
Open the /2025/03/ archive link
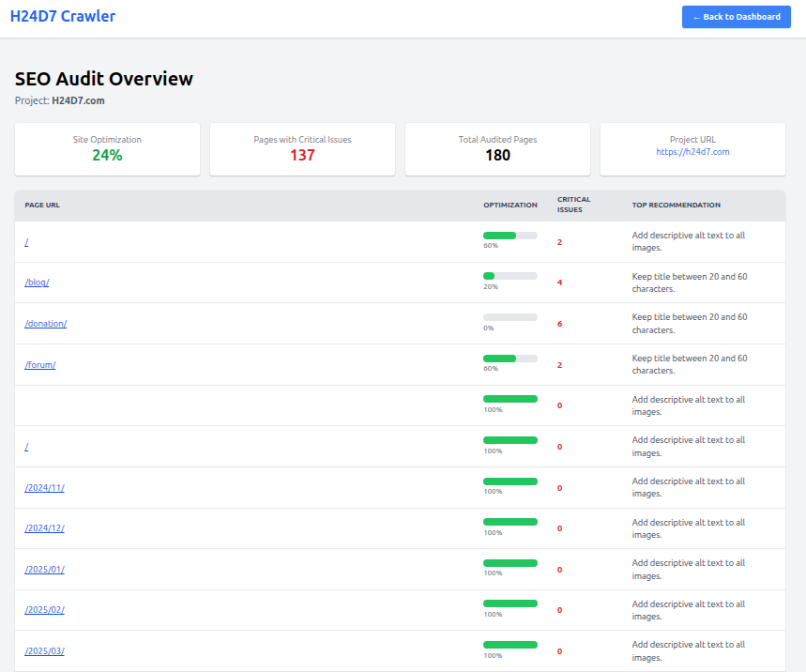44,650
